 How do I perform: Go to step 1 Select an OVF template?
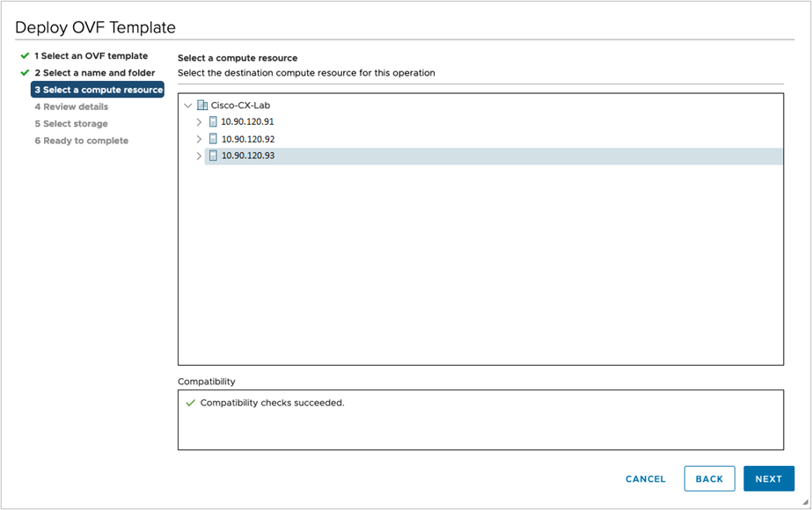coord(91,56)
